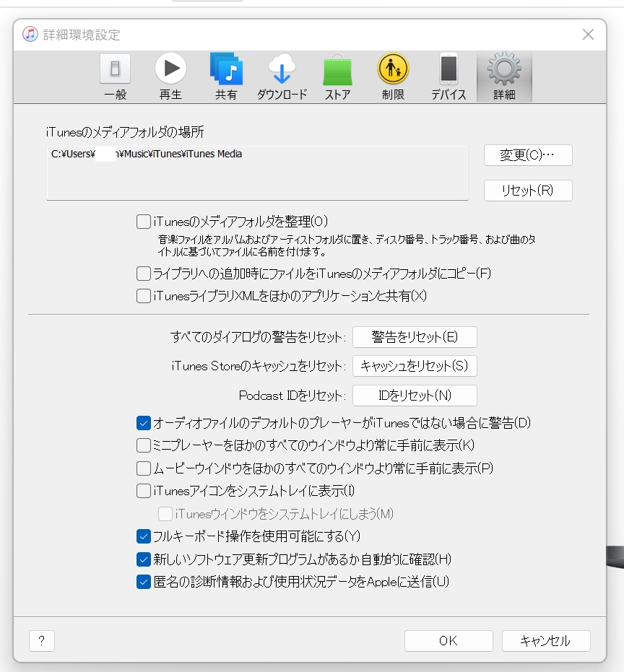Uncheck 匿名の診断情報をAppleに送信 checkbox
Screen dimensions: 624x672
pyautogui.click(x=144, y=582)
